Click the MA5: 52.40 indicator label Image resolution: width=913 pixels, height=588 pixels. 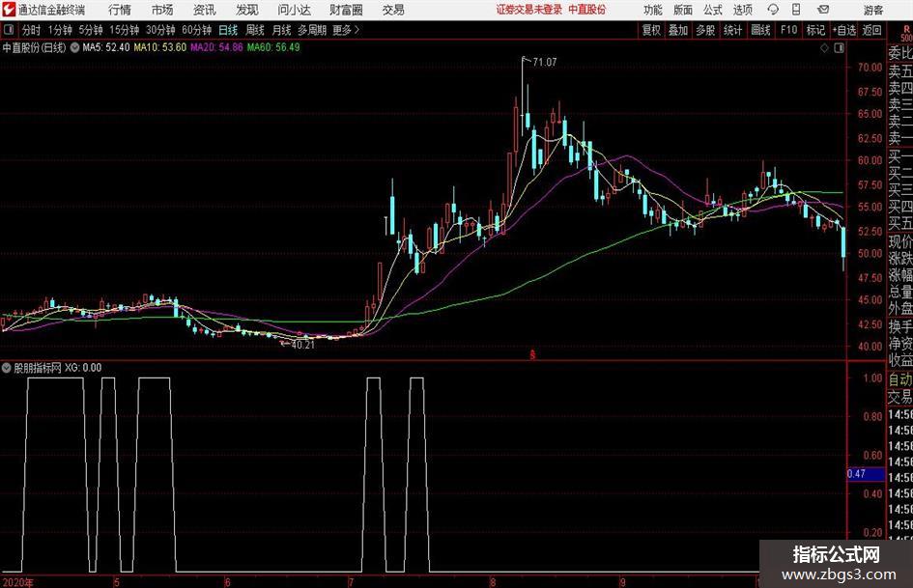click(106, 47)
